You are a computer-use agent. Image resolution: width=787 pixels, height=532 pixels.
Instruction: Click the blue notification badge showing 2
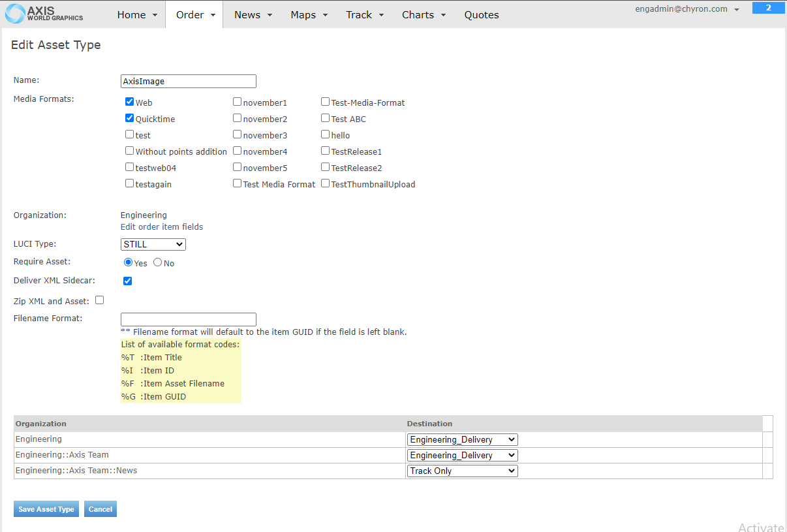point(768,8)
